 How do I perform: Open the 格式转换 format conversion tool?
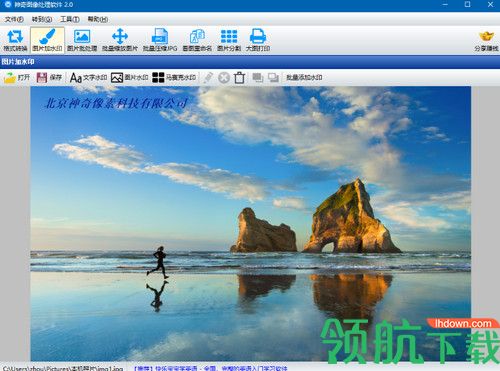[15, 40]
